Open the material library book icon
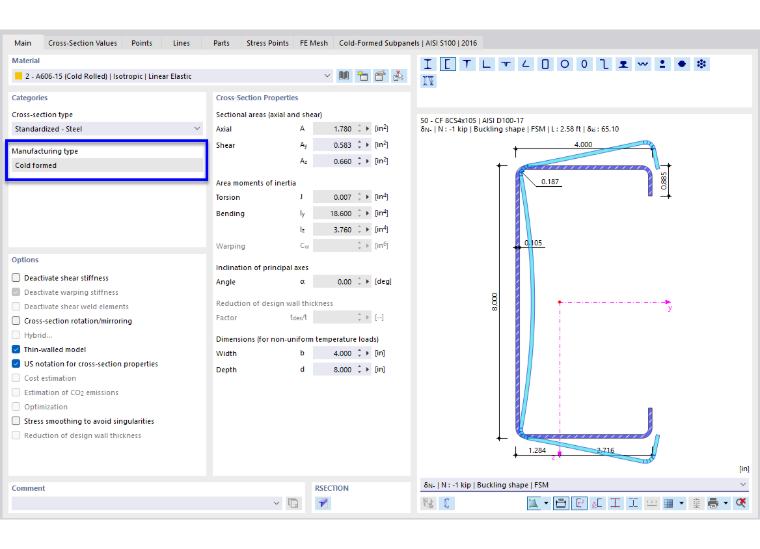760x549 pixels. pos(344,76)
